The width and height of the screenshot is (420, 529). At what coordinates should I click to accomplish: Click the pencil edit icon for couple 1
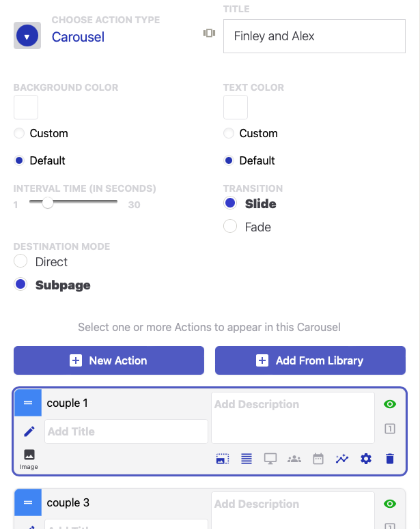pos(29,431)
